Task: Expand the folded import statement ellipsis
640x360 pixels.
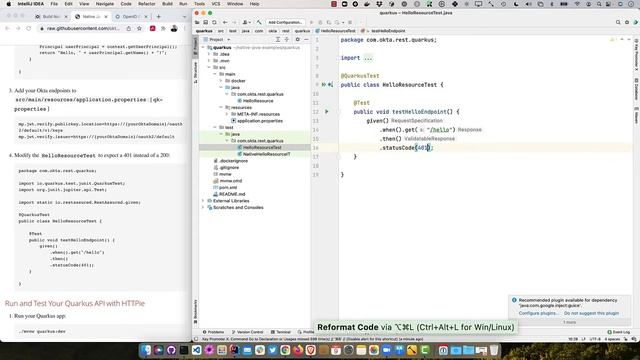Action: [368, 58]
